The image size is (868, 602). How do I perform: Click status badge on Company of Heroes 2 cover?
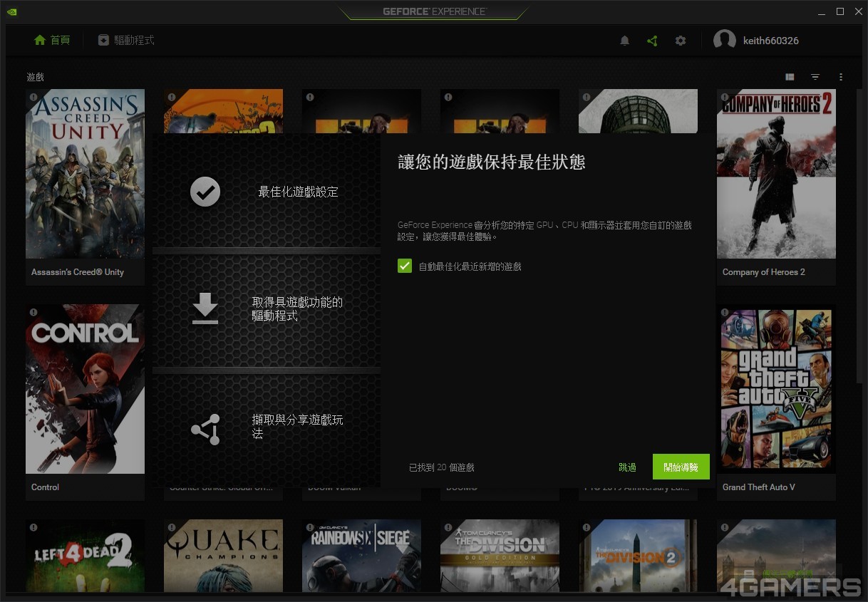(x=724, y=97)
